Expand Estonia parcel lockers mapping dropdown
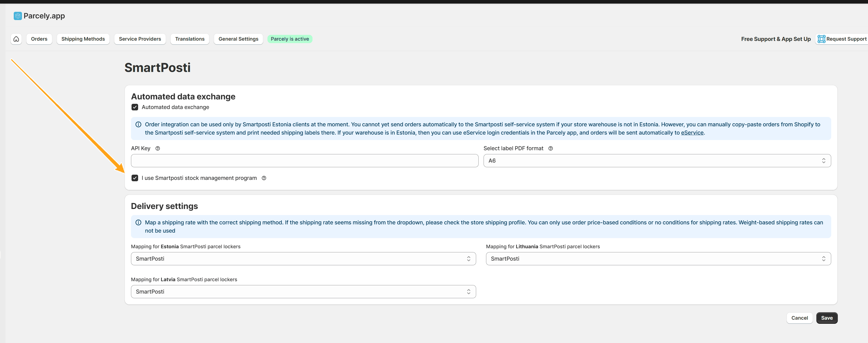 click(303, 259)
